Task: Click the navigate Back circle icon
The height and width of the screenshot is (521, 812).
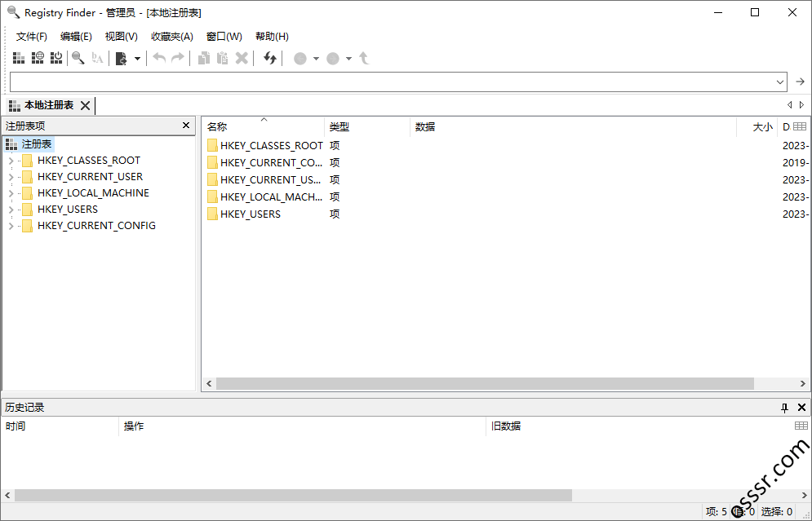Action: (300, 59)
